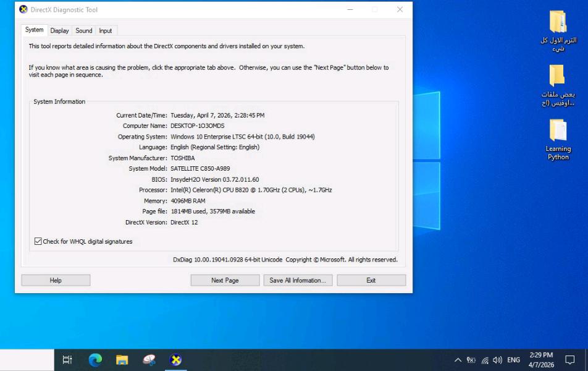Expand the hidden tray icons chevron
Viewport: 588px width, 371px height.
click(458, 360)
